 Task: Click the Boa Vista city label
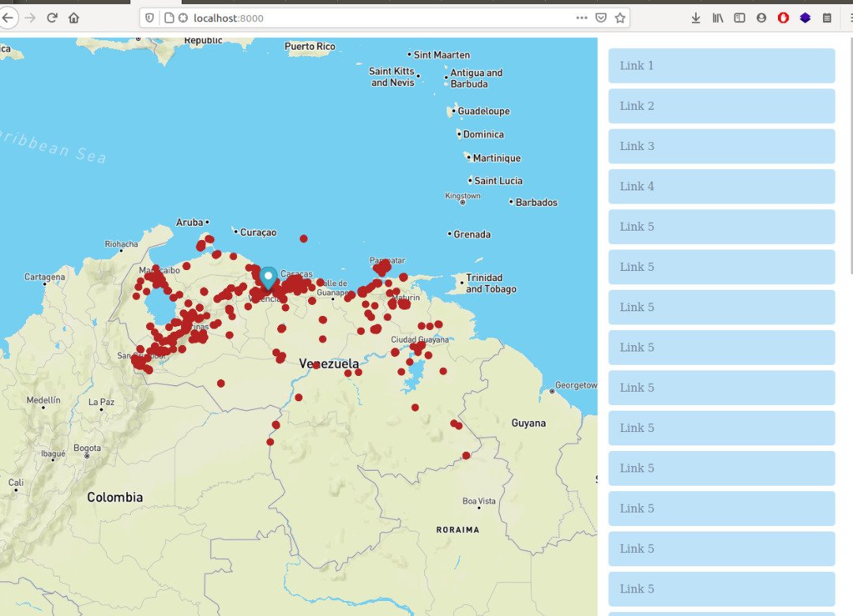coord(479,501)
